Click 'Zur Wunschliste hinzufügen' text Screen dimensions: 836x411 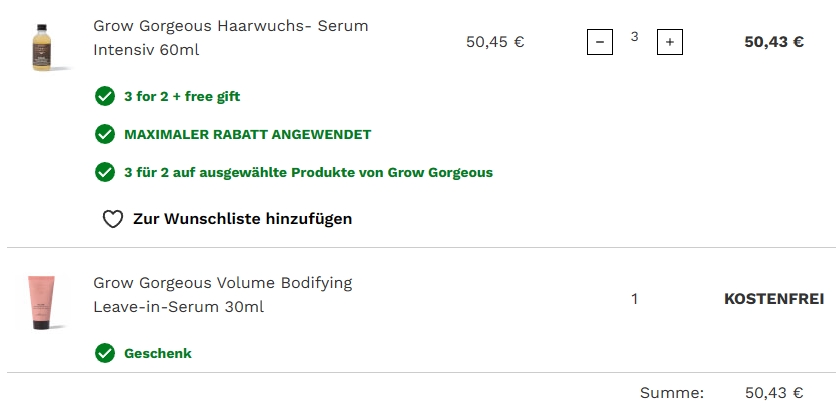click(x=242, y=219)
